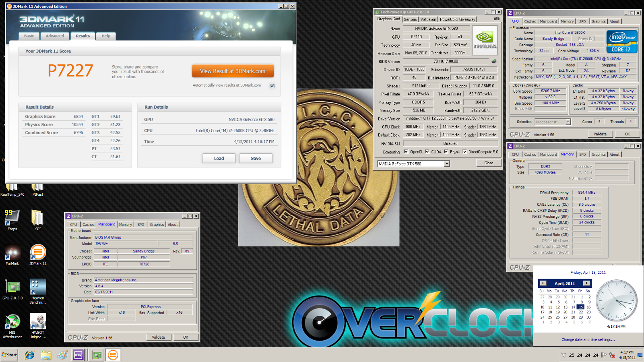
Task: Open the Graphics tab in the Mainboard CPU-Z window
Action: [157, 225]
